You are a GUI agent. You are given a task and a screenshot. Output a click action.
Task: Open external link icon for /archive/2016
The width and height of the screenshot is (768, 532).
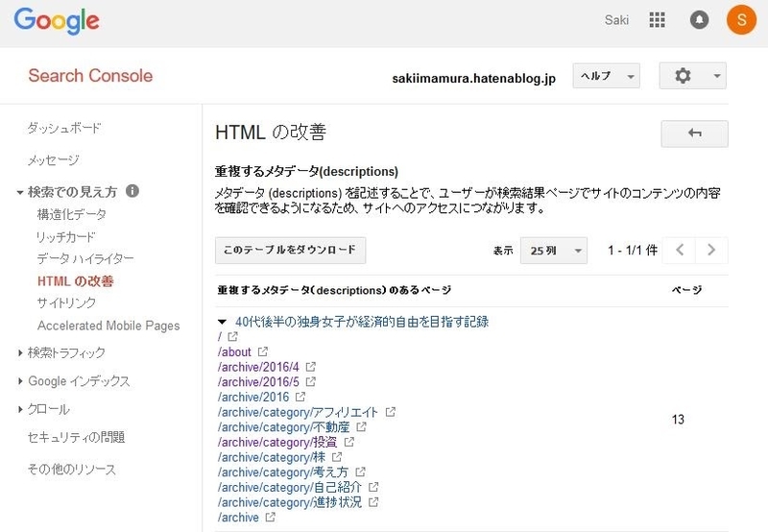tap(300, 397)
